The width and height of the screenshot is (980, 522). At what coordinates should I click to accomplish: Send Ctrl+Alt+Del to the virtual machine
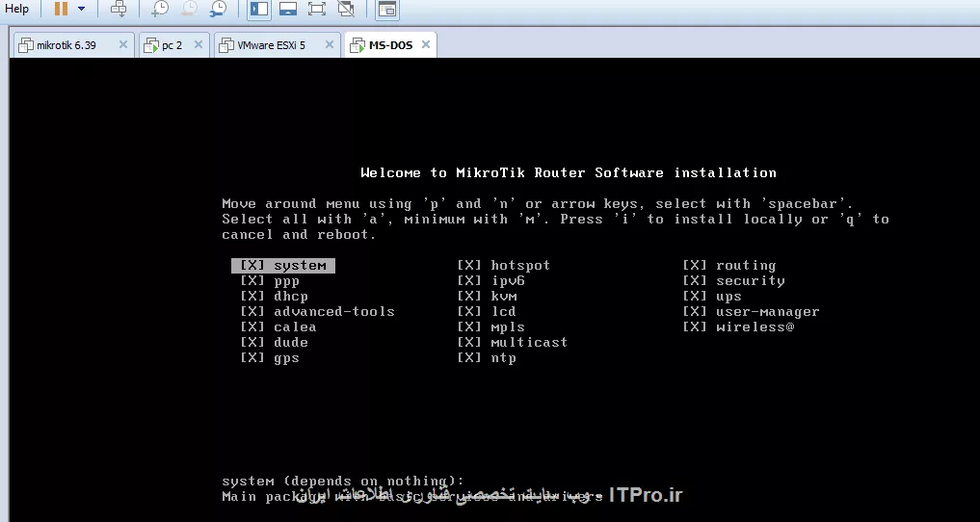click(x=119, y=9)
